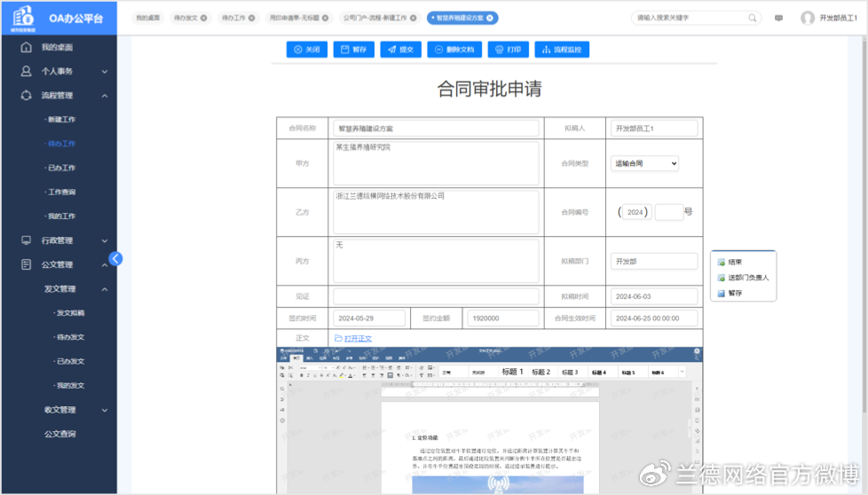The width and height of the screenshot is (868, 495).
Task: Close the 待办发文 tab with its x icon
Action: pyautogui.click(x=204, y=18)
